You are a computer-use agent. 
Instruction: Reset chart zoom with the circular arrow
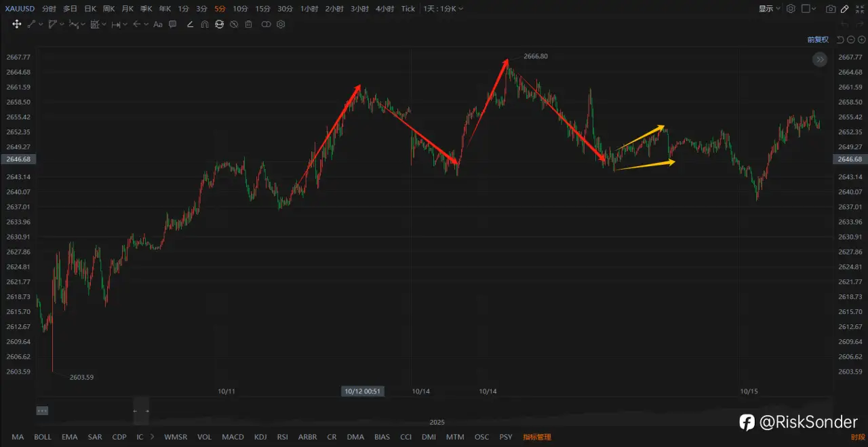pyautogui.click(x=840, y=39)
